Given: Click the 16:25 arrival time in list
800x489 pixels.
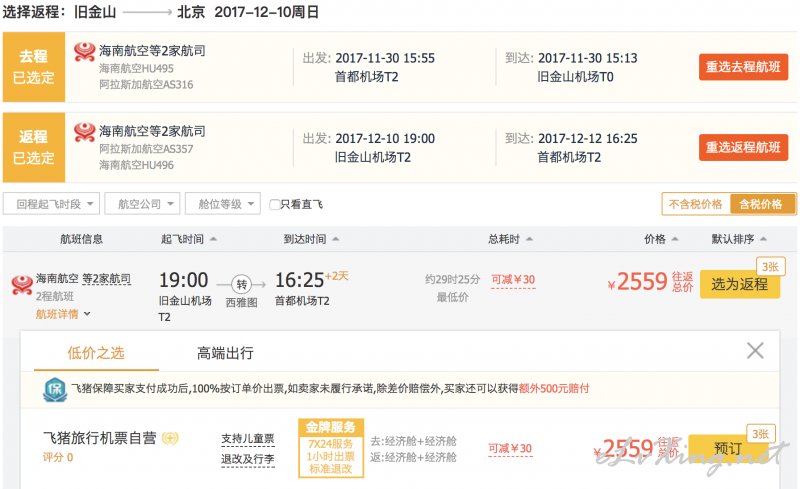Looking at the screenshot, I should (299, 280).
